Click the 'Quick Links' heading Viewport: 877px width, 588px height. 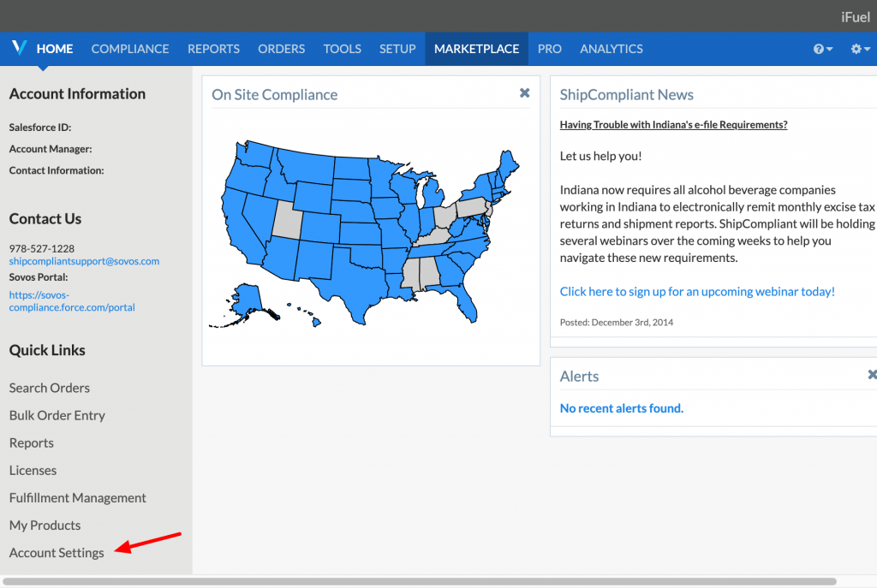(x=47, y=350)
